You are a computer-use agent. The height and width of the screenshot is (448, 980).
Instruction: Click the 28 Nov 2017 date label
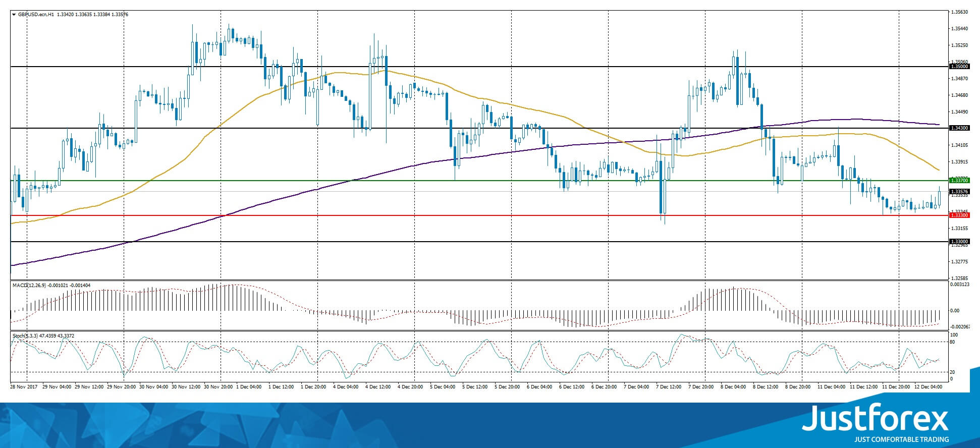pos(23,387)
